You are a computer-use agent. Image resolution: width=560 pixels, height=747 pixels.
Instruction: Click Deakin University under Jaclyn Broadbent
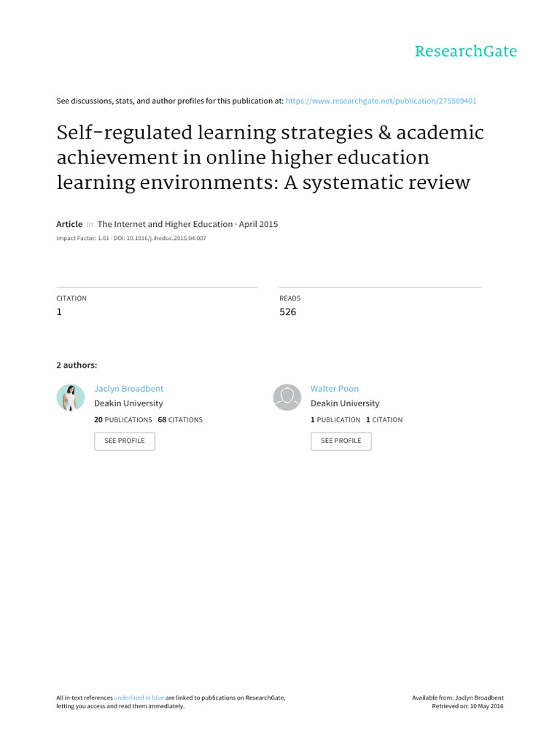pyautogui.click(x=129, y=403)
